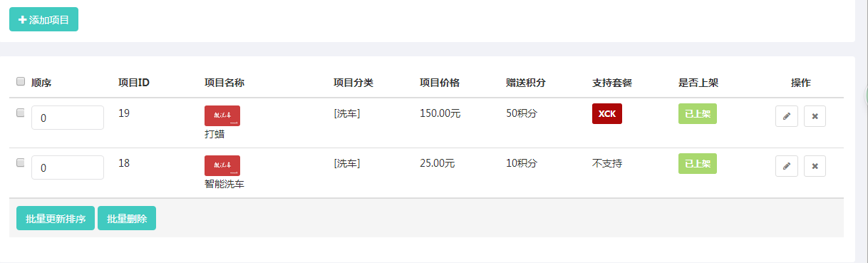
Task: Focus the order input field for 打蜡
Action: coord(68,118)
